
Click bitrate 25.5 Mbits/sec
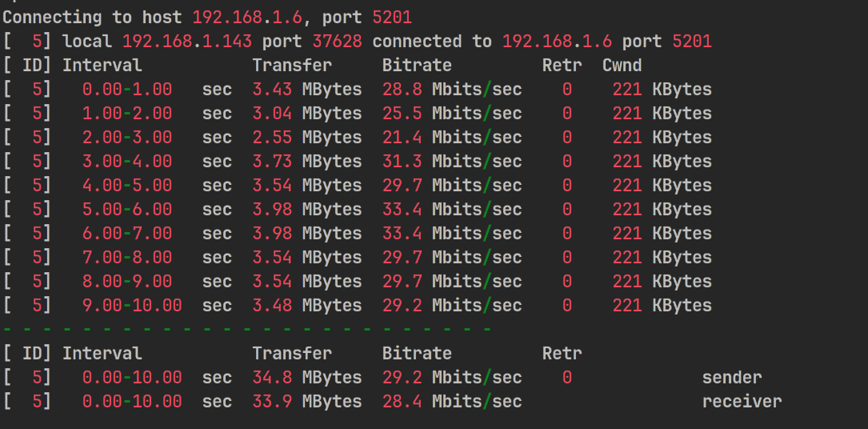(452, 114)
